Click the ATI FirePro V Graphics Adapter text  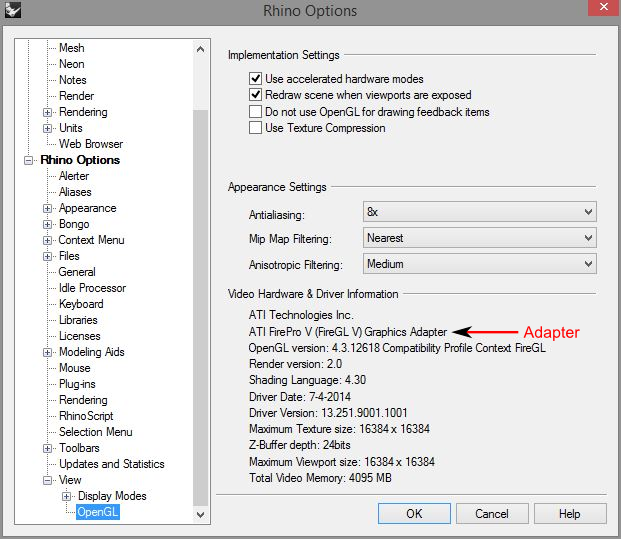(348, 332)
